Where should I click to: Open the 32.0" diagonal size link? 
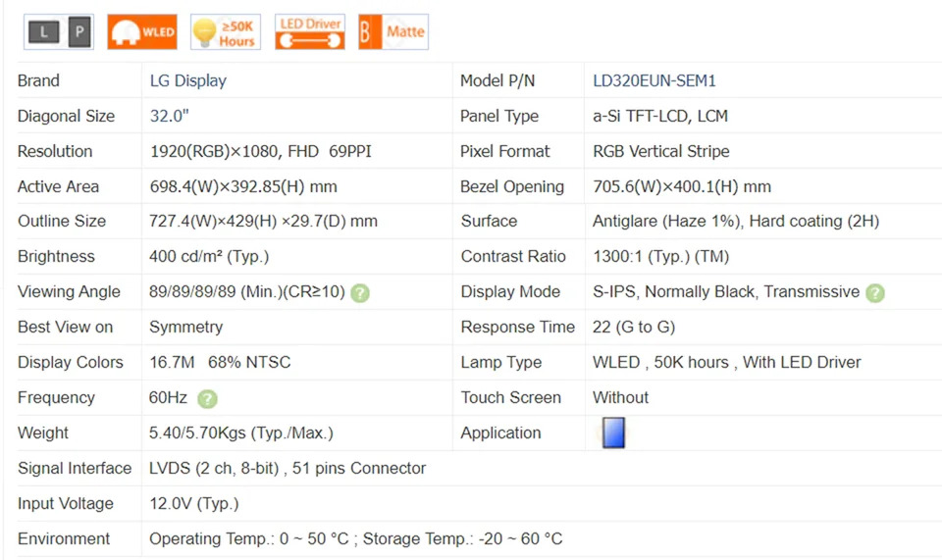[x=170, y=116]
